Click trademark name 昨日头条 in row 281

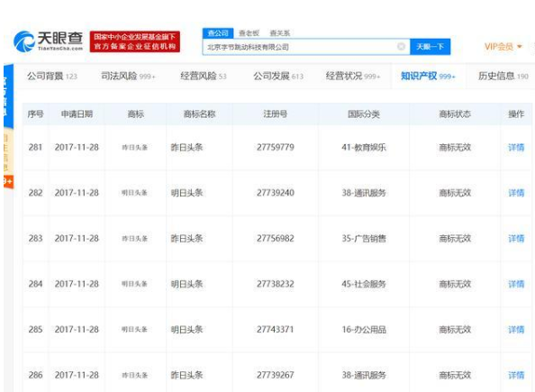pos(186,147)
